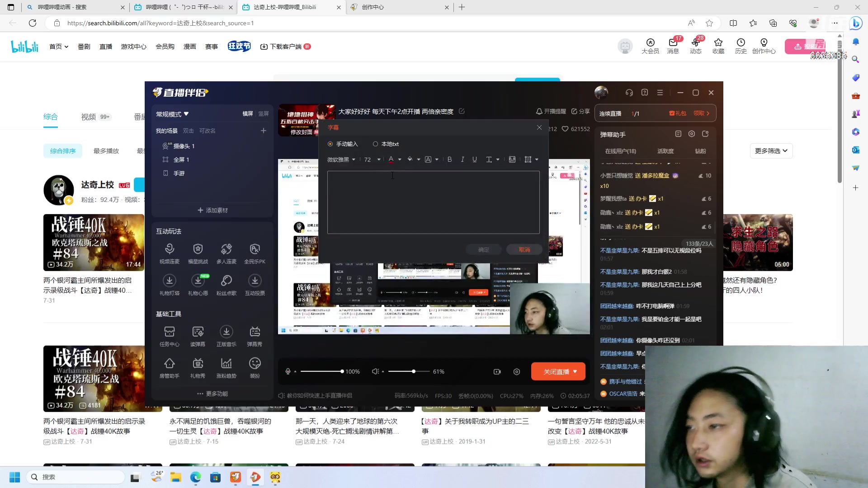
Task: Open 读弹幕 read danmaku tool
Action: [198, 336]
